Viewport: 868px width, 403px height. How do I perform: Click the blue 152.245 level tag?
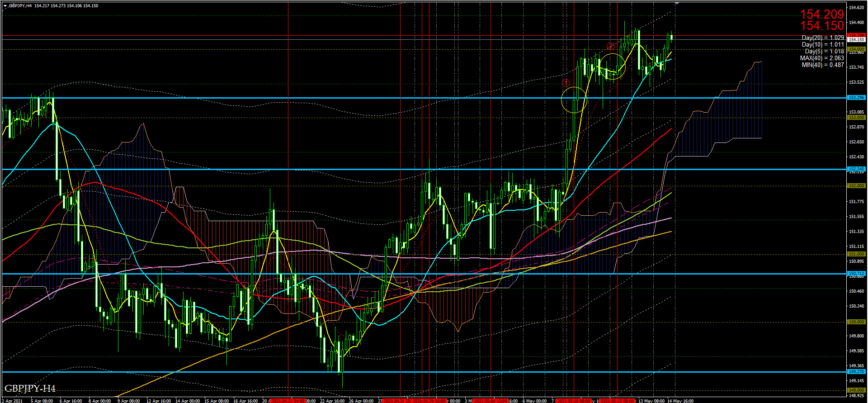[x=856, y=169]
